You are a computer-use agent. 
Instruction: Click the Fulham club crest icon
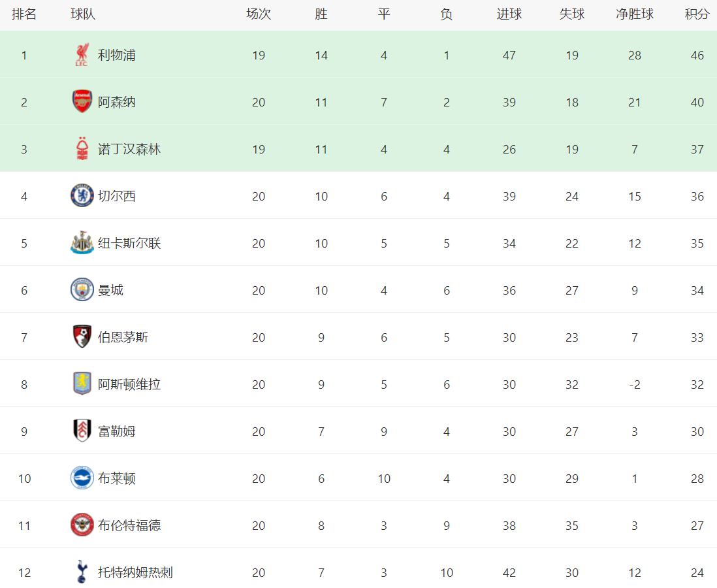click(82, 431)
